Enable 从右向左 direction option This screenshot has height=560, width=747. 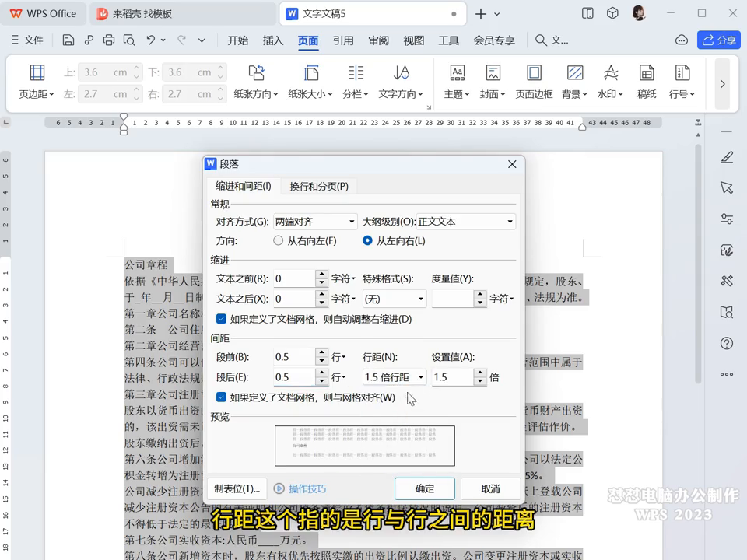click(278, 240)
